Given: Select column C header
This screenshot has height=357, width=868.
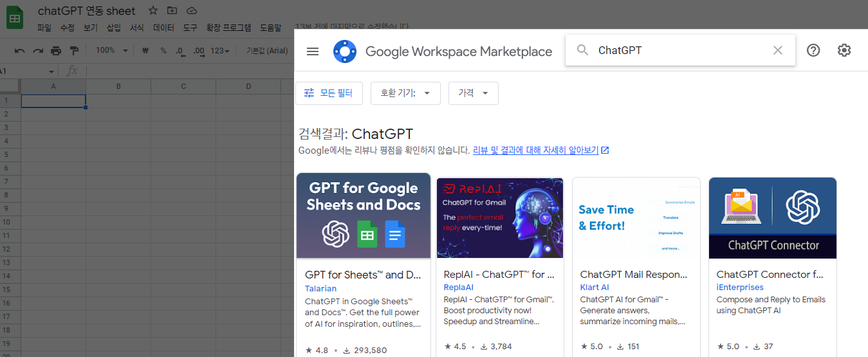Looking at the screenshot, I should coord(183,86).
